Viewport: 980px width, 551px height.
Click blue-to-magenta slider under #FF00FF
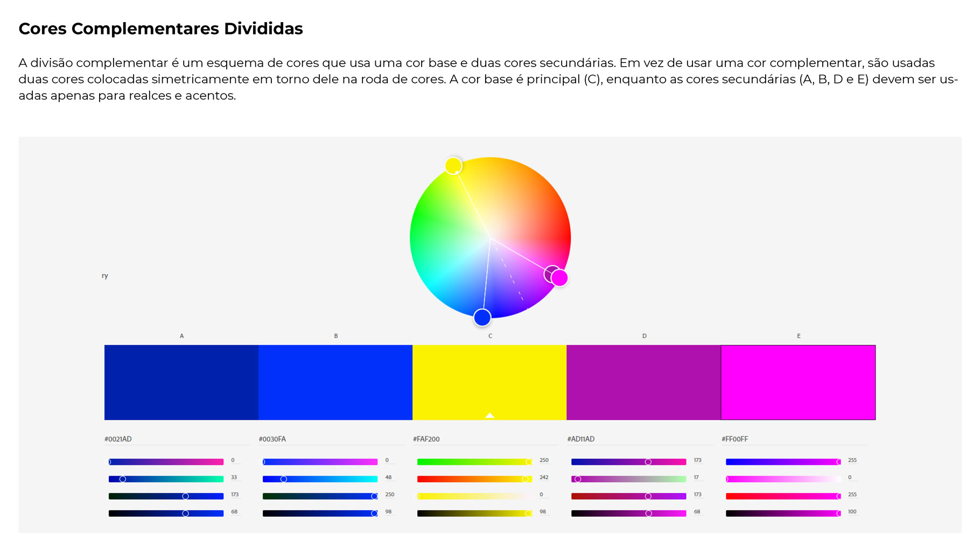(783, 462)
